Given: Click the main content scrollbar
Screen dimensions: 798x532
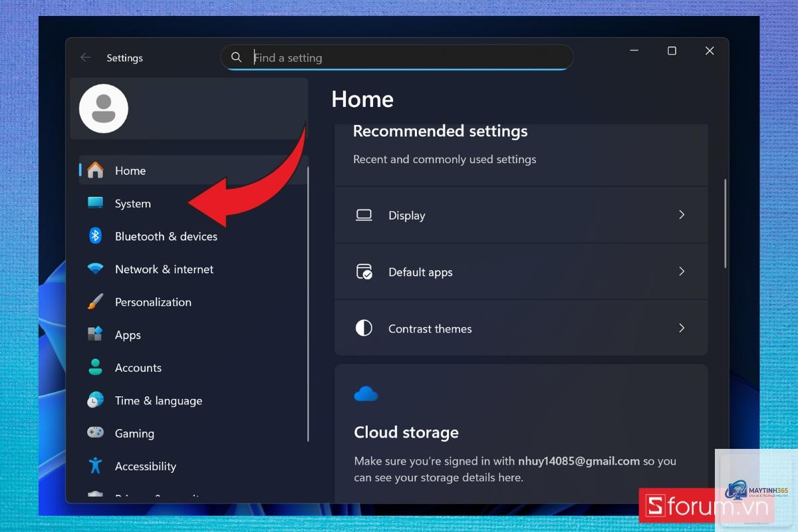Looking at the screenshot, I should click(x=726, y=223).
